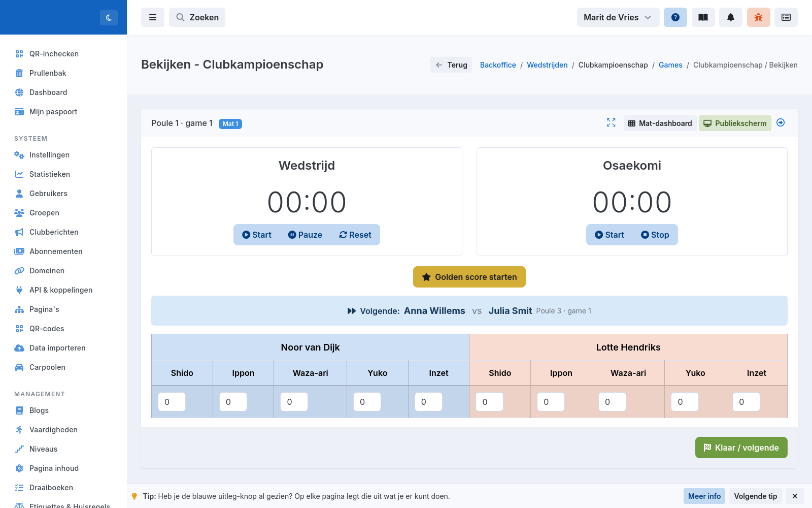This screenshot has height=508, width=812.
Task: Click the Data importeren cloud icon
Action: pyautogui.click(x=19, y=348)
